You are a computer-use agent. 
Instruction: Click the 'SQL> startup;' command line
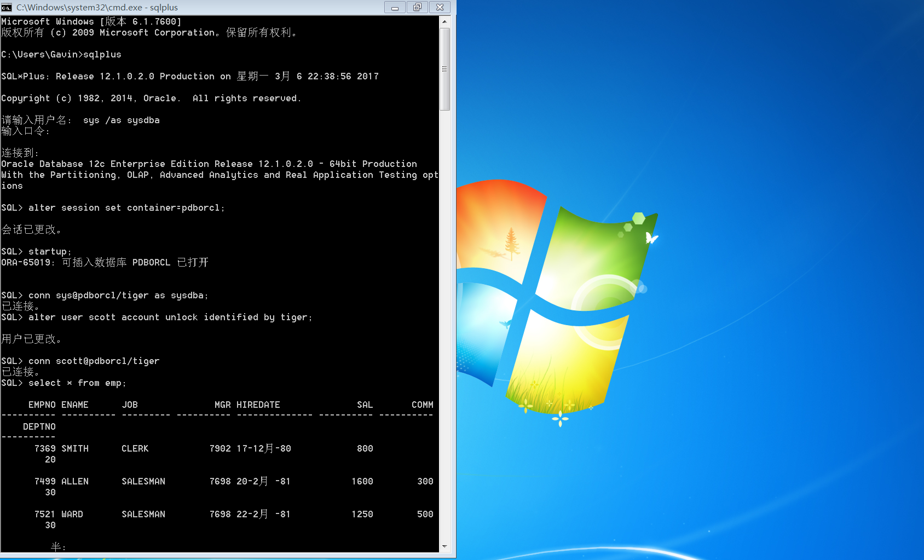tap(37, 251)
